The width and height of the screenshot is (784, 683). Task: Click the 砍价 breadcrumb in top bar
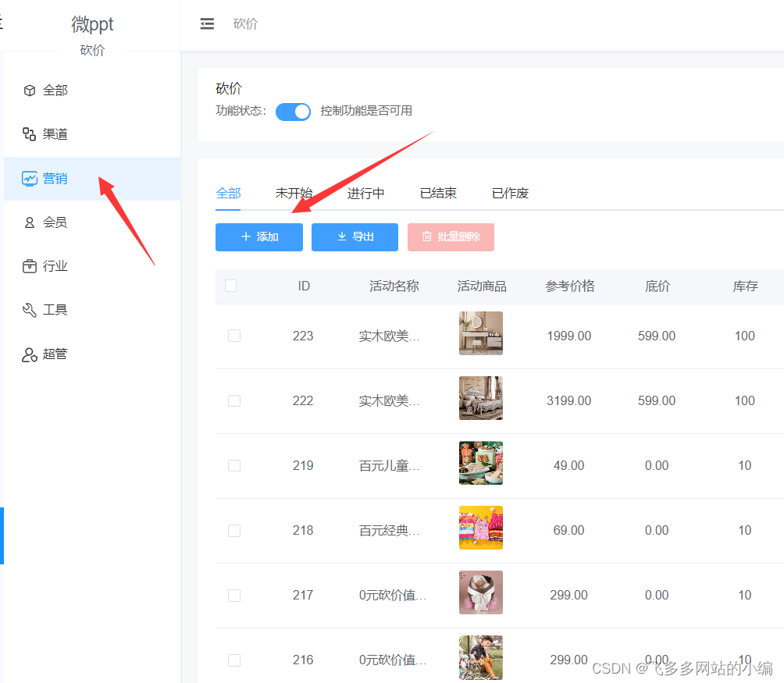(245, 23)
